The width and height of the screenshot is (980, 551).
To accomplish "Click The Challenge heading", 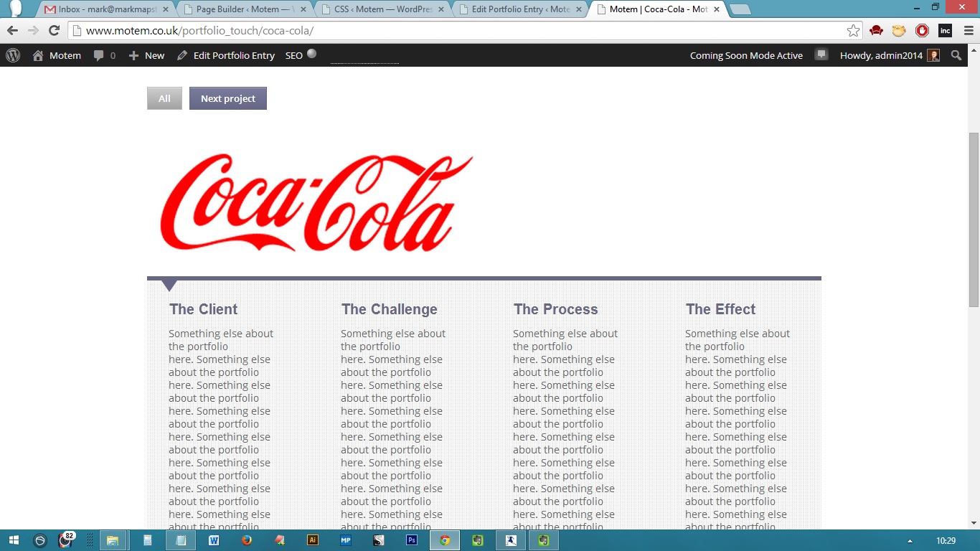I will click(x=390, y=309).
